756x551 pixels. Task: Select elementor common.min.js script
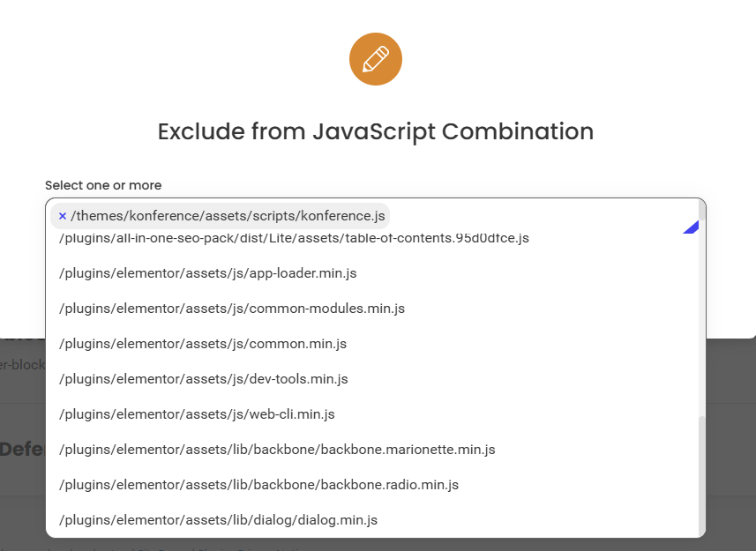click(202, 344)
